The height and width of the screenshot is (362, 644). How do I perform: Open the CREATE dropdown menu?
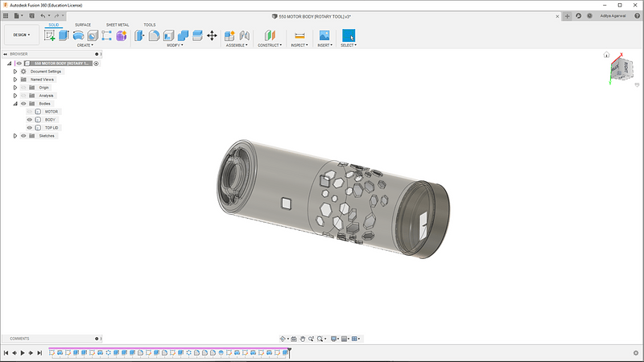[85, 45]
